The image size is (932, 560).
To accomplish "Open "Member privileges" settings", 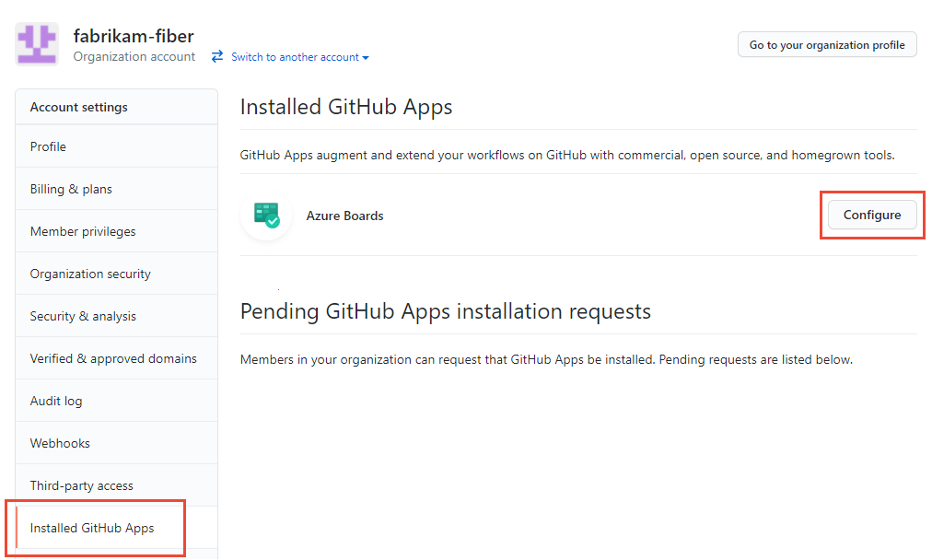I will coord(82,230).
